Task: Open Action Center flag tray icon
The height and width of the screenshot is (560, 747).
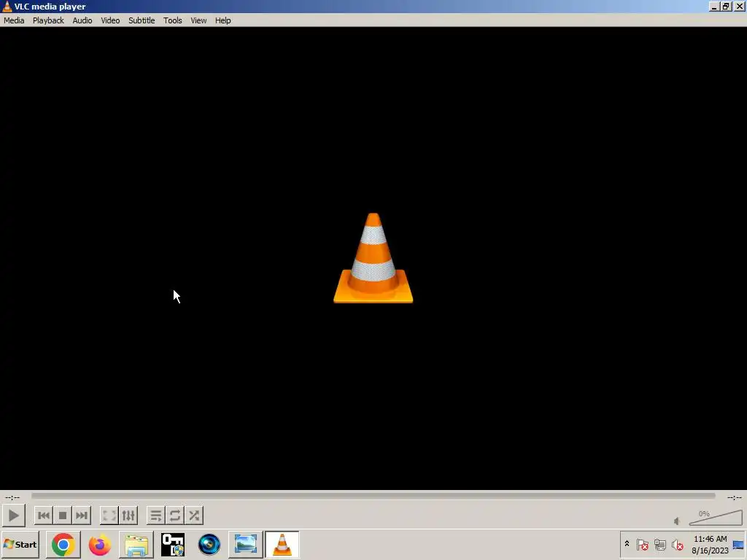Action: tap(643, 544)
